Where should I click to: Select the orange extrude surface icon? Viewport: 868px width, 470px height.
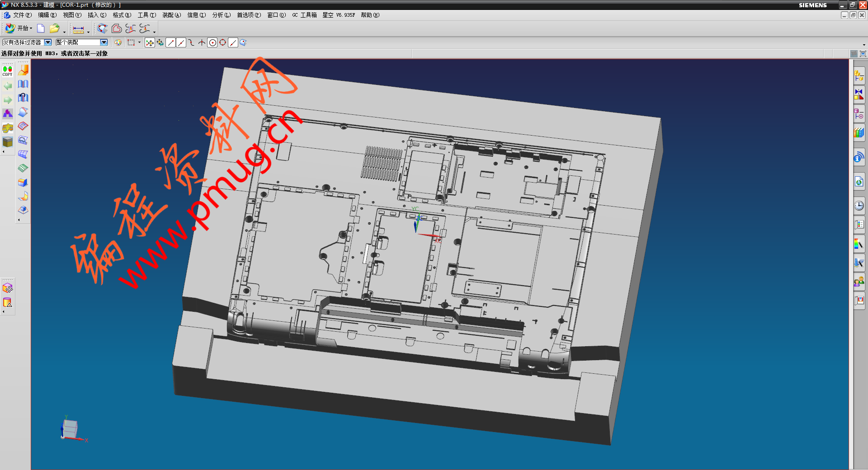coord(23,70)
